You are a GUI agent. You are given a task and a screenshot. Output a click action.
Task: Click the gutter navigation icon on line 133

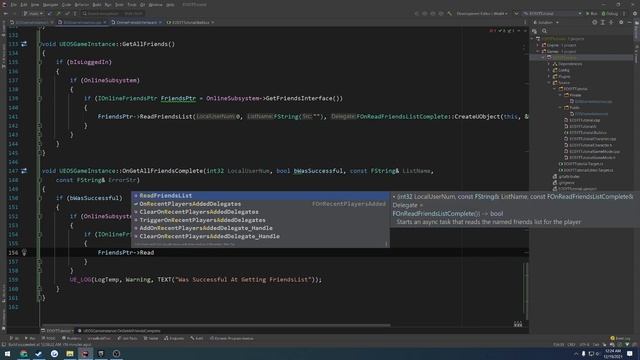pyautogui.click(x=24, y=44)
